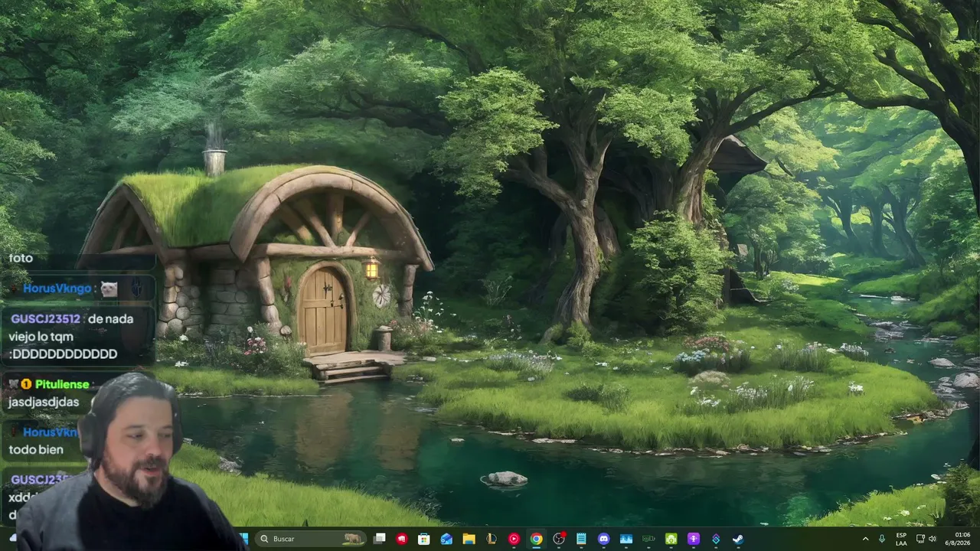Click the Buscar taskbar search field

pos(310,539)
